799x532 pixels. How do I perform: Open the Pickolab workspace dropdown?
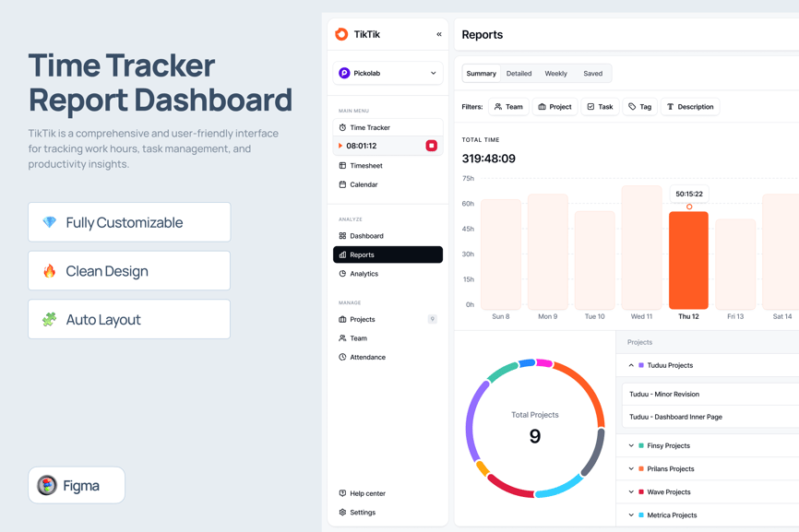(388, 73)
